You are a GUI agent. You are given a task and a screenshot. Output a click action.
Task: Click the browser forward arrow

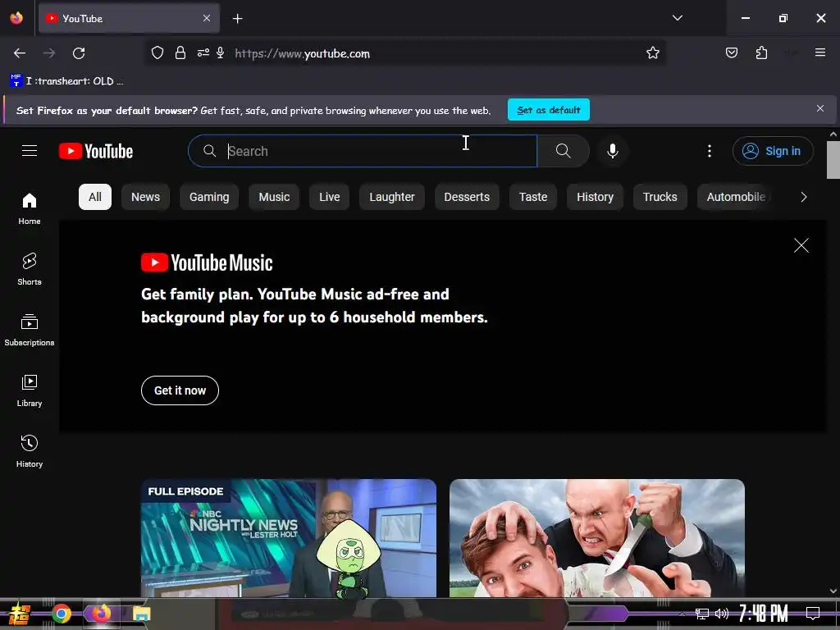tap(49, 53)
